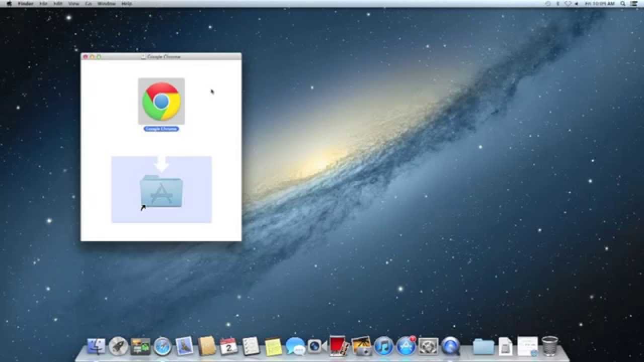644x362 pixels.
Task: Open the View menu
Action: pos(73,4)
